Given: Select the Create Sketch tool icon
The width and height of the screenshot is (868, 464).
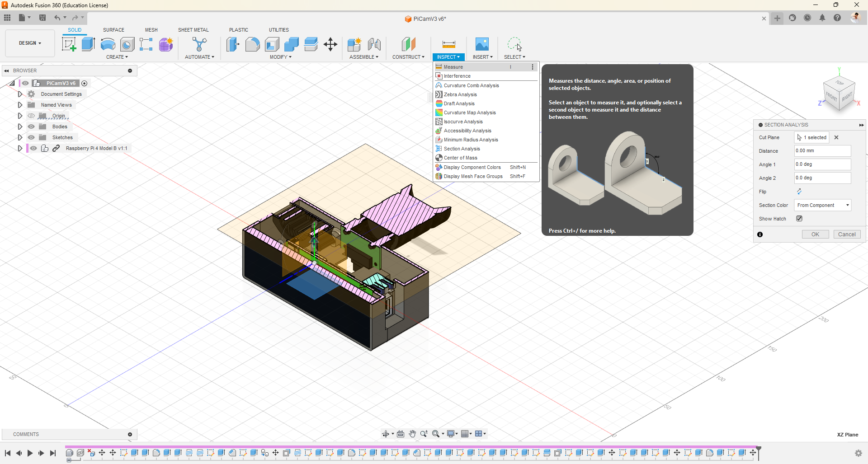Looking at the screenshot, I should coord(69,44).
